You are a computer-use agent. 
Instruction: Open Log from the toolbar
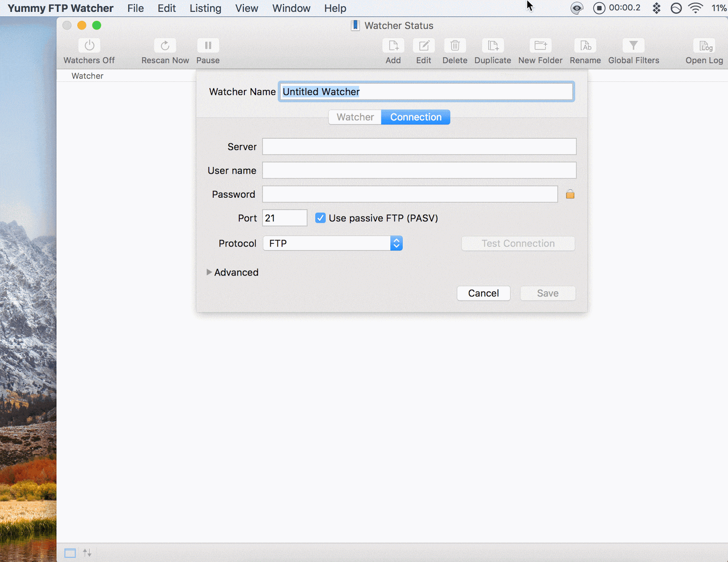pyautogui.click(x=704, y=45)
